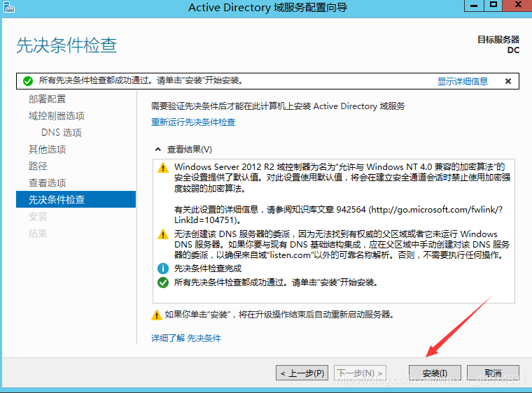Click the blue info icon beside 先决条件检查完成
The width and height of the screenshot is (532, 393).
(163, 269)
